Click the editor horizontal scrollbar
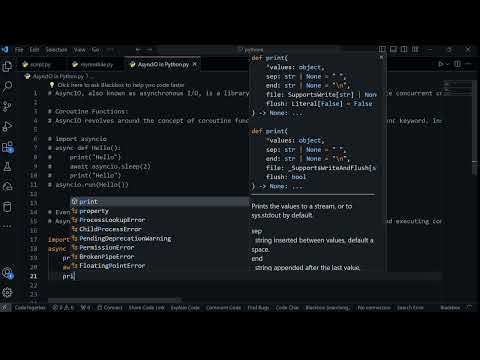Screen dimensions: 480x360 (115, 300)
